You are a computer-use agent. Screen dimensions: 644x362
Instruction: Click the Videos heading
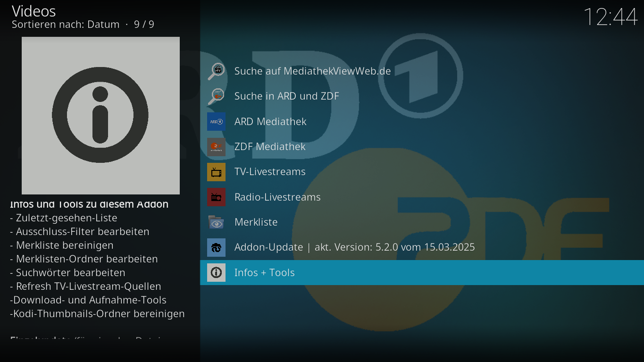pos(33,11)
